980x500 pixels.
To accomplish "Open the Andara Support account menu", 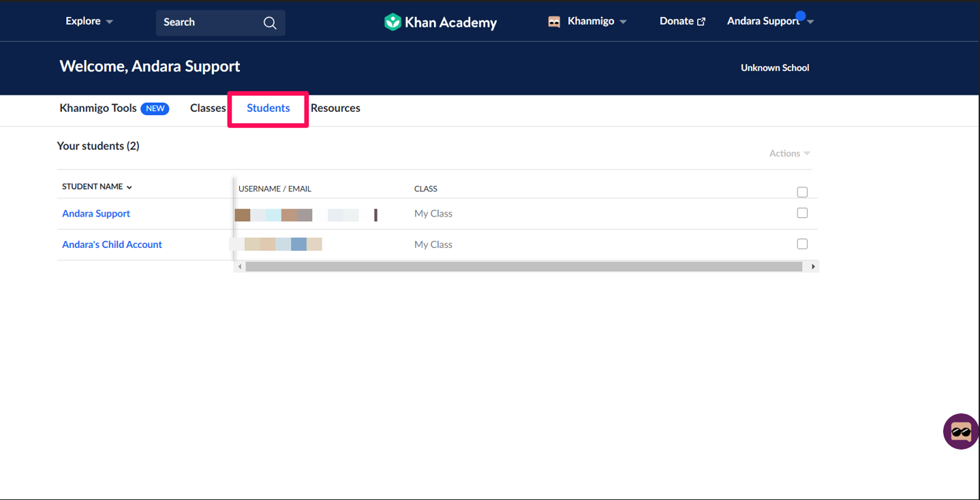I will [x=770, y=21].
